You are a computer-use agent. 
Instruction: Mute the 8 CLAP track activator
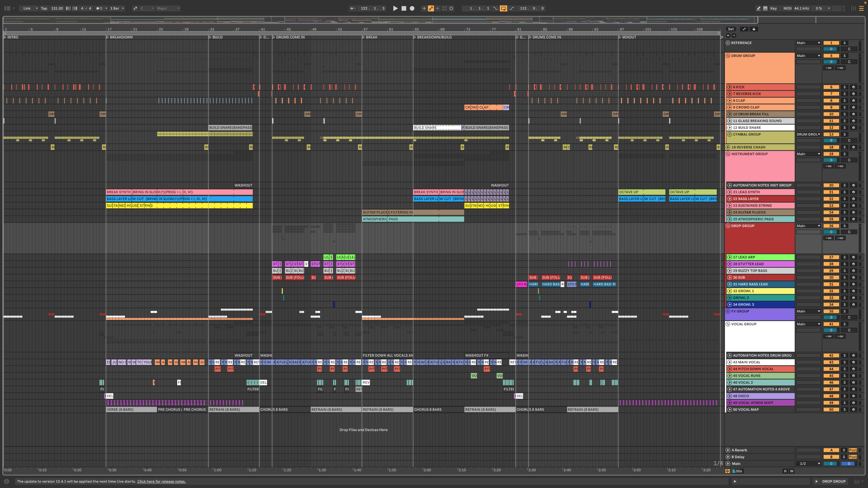pos(831,101)
